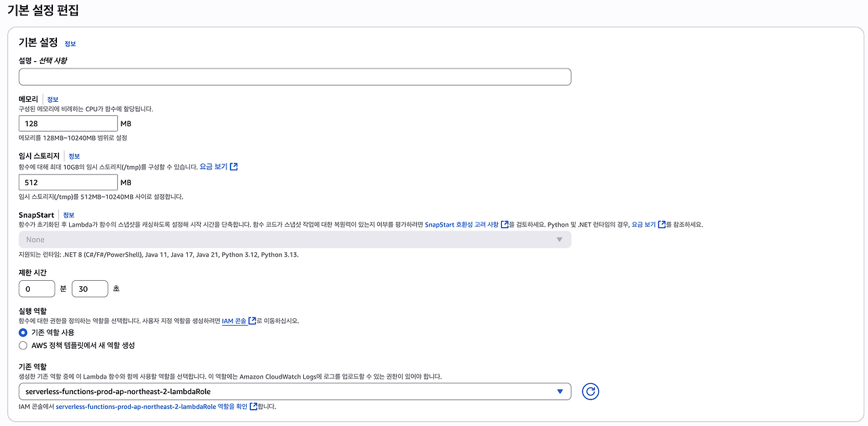
Task: Click the external link icon after 역할을 확인
Action: pyautogui.click(x=254, y=406)
